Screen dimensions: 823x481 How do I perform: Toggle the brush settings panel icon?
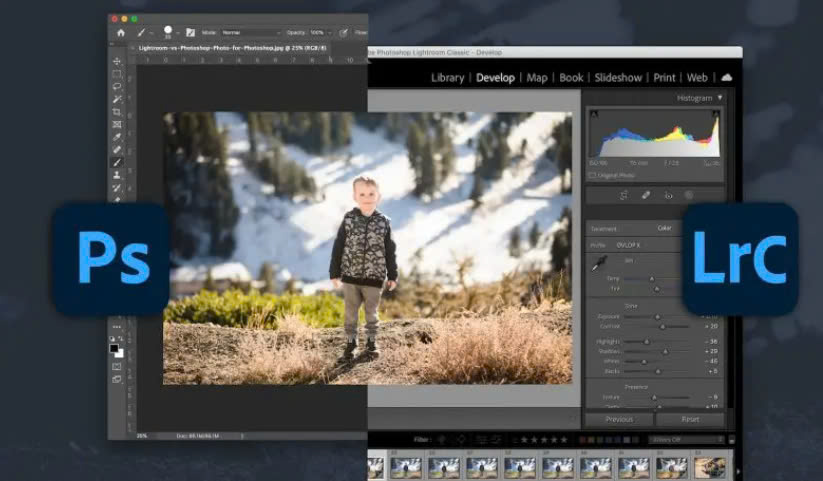tap(190, 33)
